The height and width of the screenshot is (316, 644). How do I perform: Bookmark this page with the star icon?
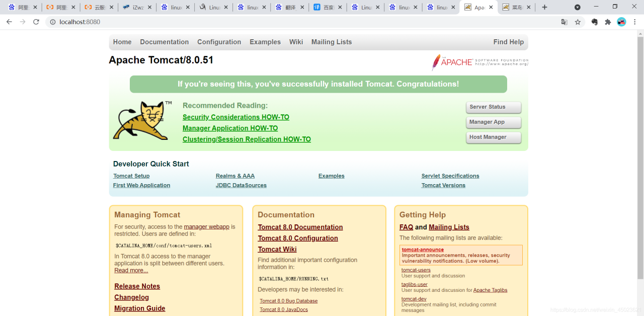[x=578, y=22]
